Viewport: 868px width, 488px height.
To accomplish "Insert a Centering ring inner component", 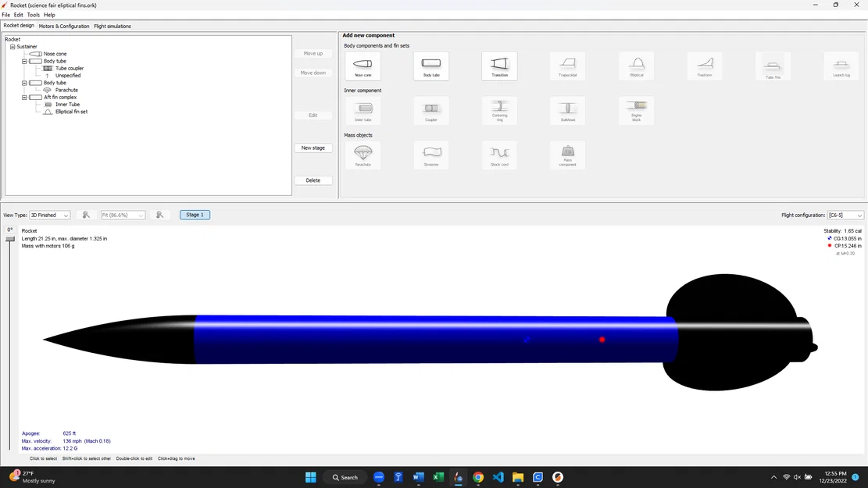I will point(499,110).
